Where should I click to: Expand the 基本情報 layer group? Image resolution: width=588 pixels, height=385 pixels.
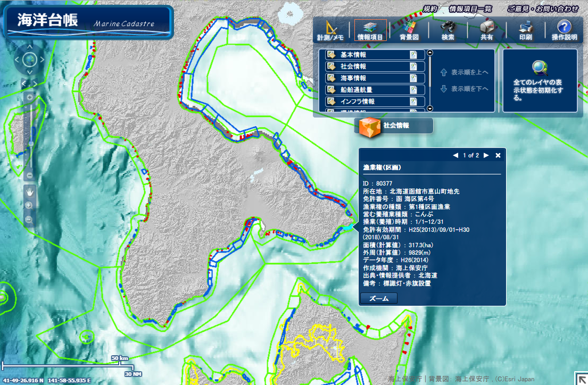(331, 55)
